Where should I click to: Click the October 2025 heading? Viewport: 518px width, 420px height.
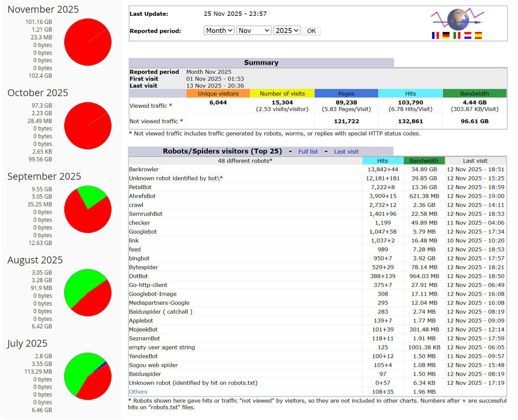tap(38, 93)
